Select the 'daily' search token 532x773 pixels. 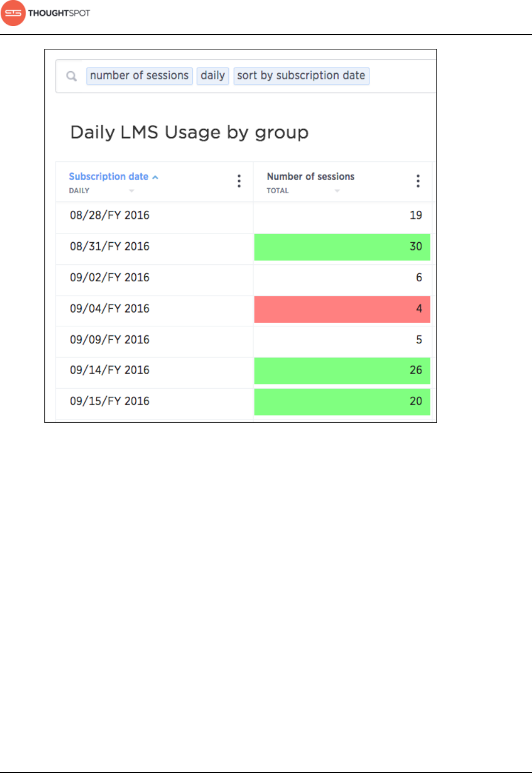click(x=213, y=76)
